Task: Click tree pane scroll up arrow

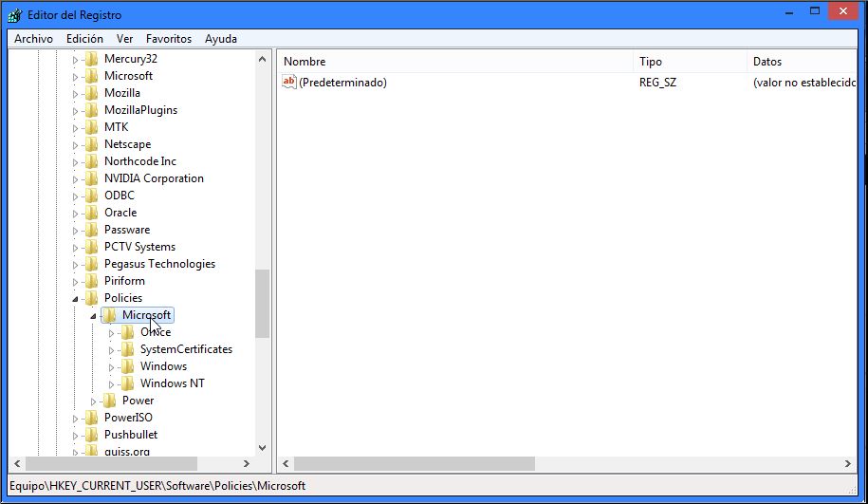Action: pyautogui.click(x=263, y=59)
